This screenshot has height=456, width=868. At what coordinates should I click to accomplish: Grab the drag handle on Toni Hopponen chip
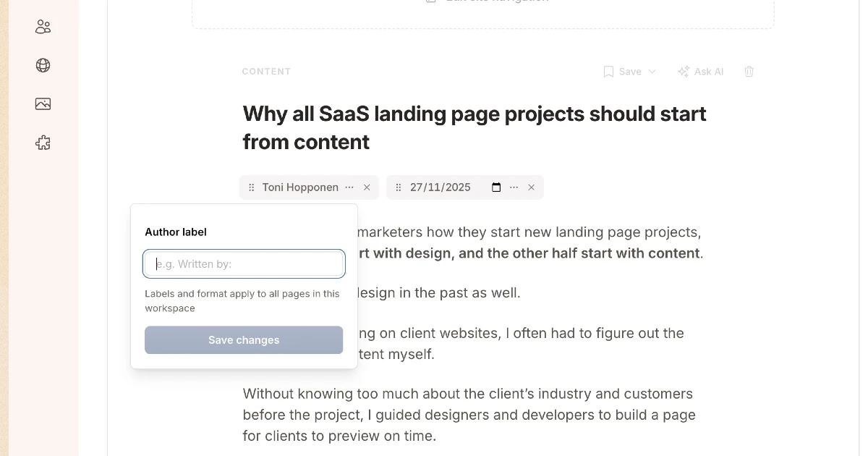252,187
